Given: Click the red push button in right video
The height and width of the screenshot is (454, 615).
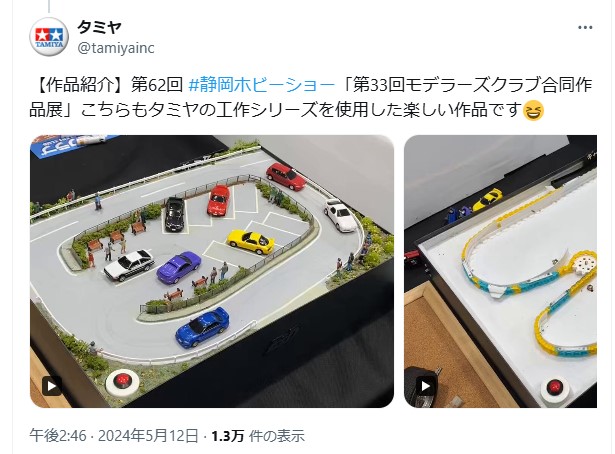Looking at the screenshot, I should click(555, 386).
